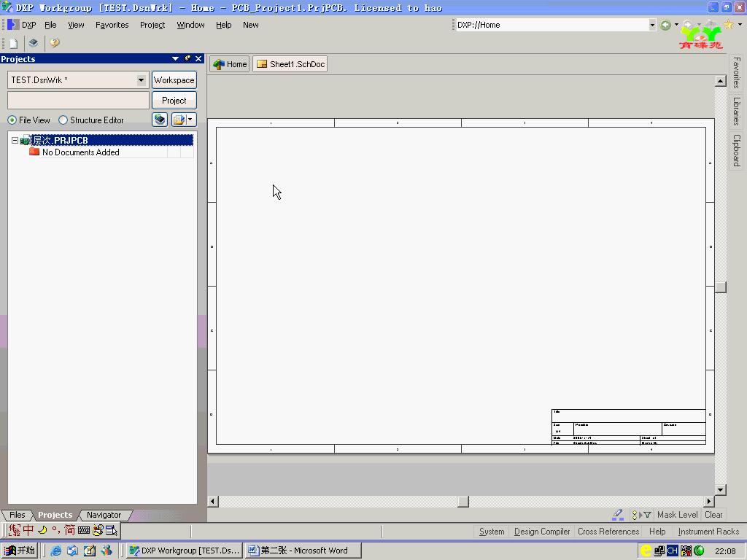Click the highlight pen icon near Mask Level
747x560 pixels.
[x=618, y=514]
